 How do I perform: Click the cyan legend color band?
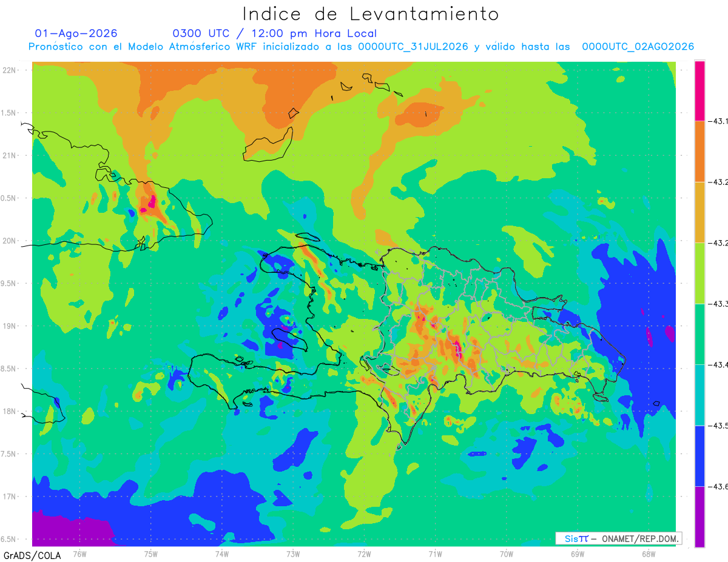point(699,395)
